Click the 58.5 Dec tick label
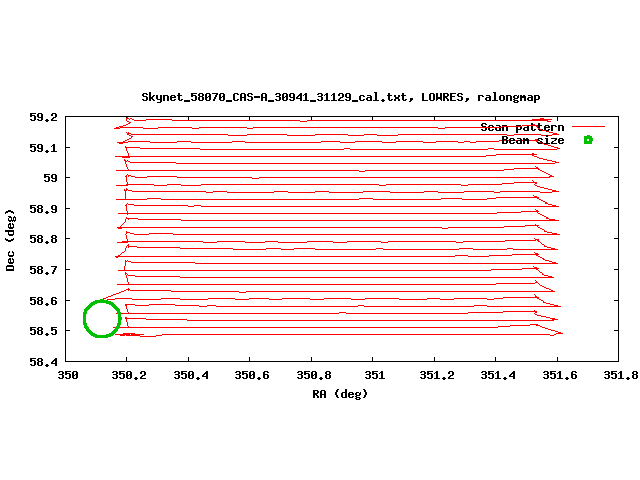The image size is (640, 480). (43, 331)
